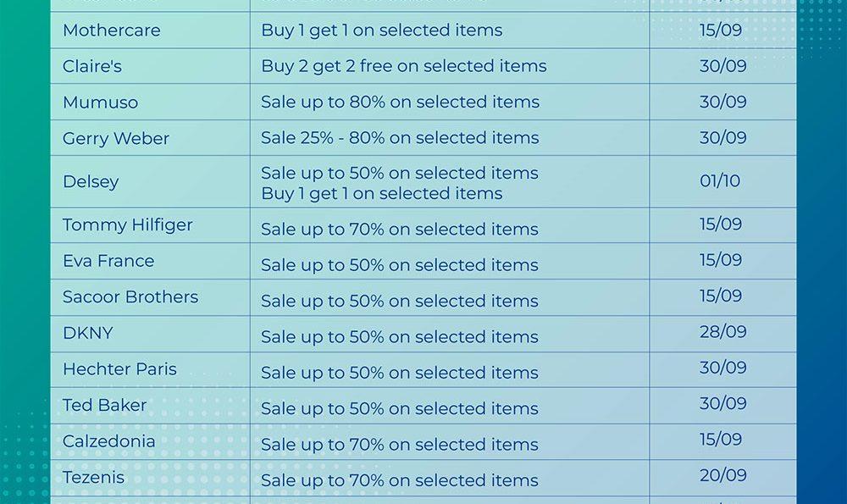Open the Gerry Weber entry

click(116, 139)
